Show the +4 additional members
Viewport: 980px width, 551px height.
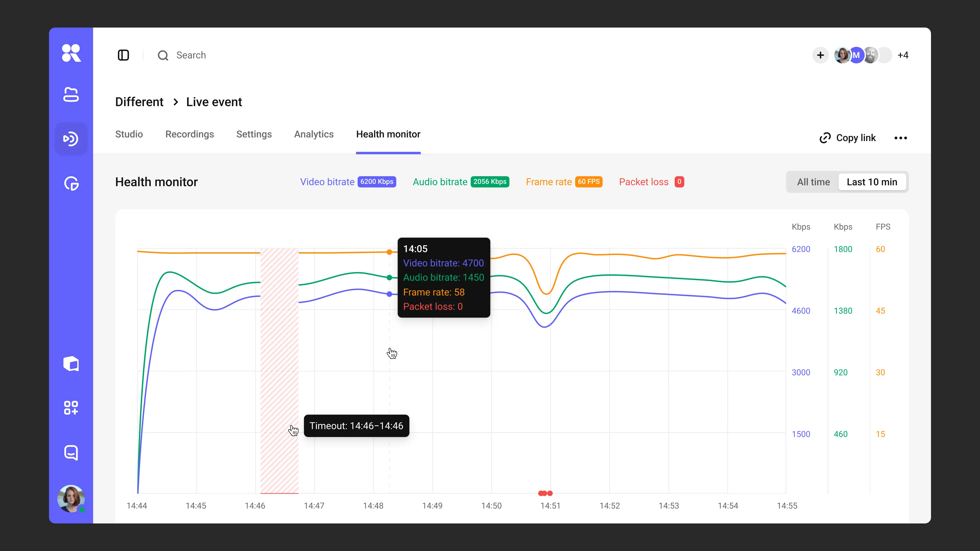pos(903,55)
